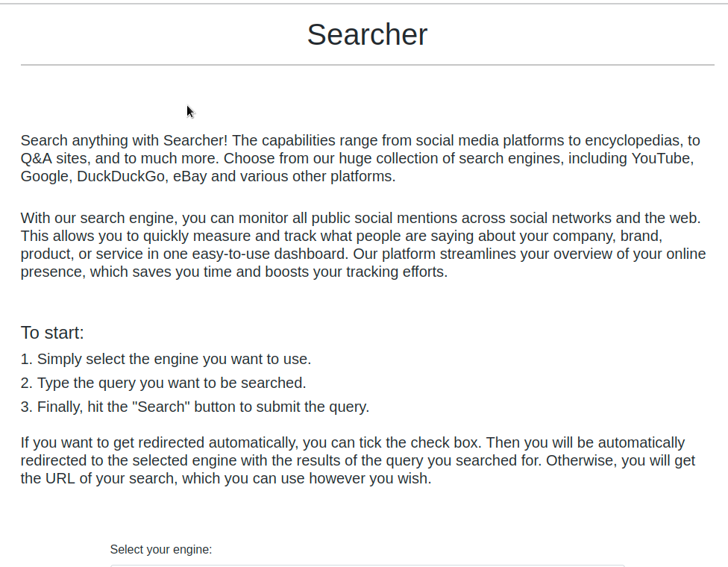Click the "Search anything with Searcher!" sentence
This screenshot has height=567, width=728.
pos(124,140)
